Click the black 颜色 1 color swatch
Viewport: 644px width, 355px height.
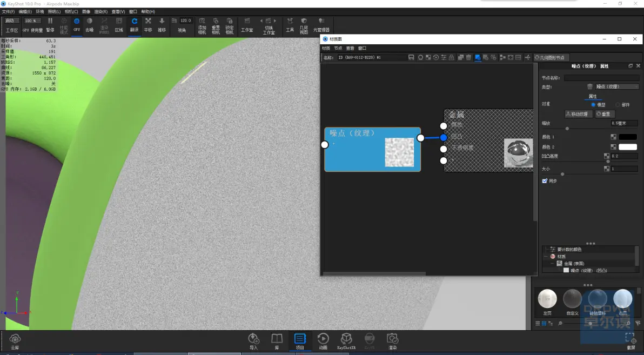[628, 137]
